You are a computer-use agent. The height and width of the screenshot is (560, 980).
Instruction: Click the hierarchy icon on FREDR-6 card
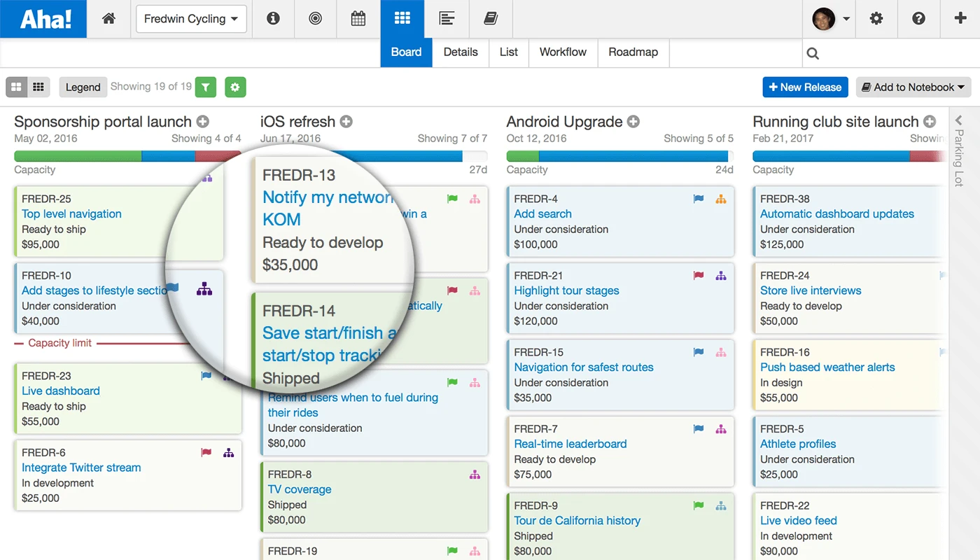pos(228,453)
